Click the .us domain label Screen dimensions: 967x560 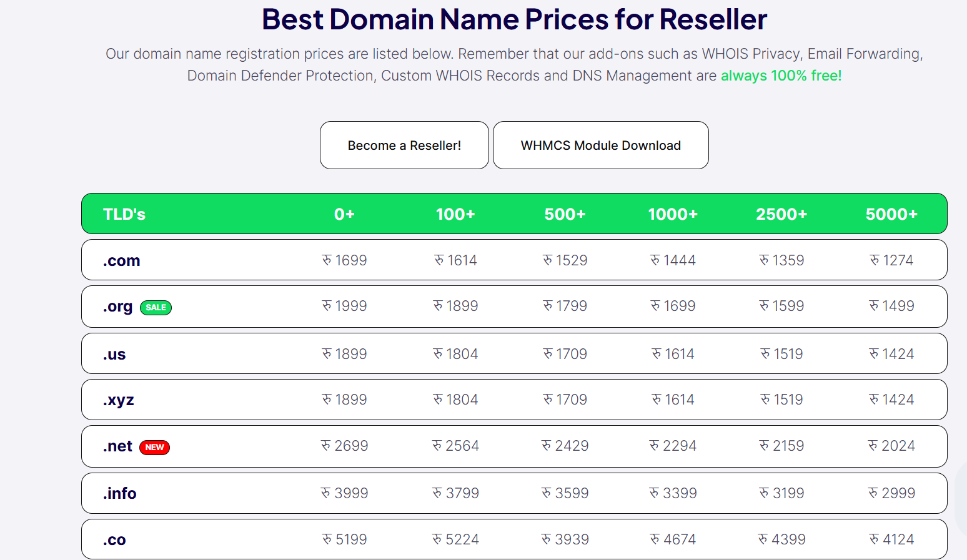[x=114, y=355]
